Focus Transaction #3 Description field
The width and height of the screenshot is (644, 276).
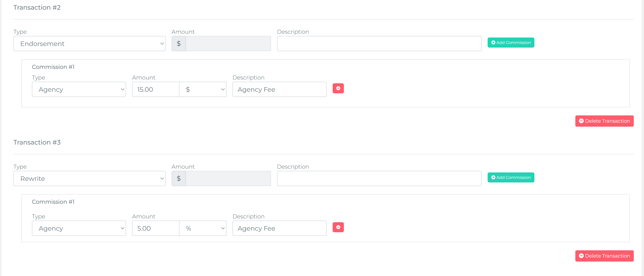379,178
